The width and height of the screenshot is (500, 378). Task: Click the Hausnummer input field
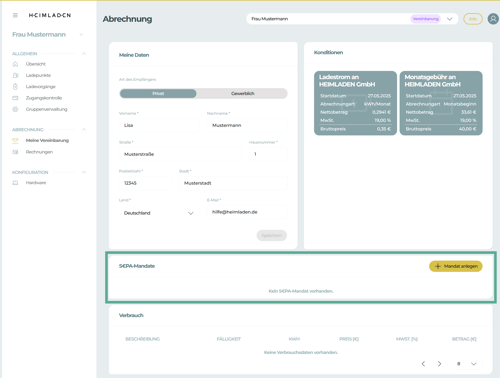pyautogui.click(x=268, y=154)
